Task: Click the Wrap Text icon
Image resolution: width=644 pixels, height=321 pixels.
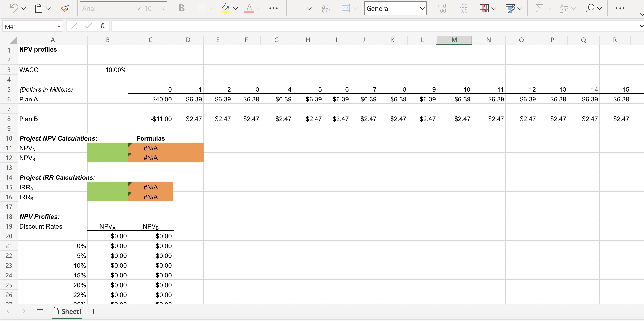Action: [x=326, y=8]
